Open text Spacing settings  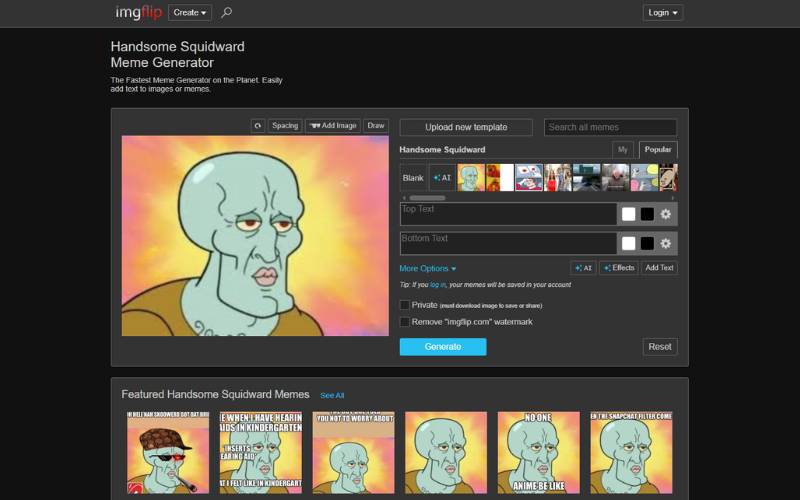[x=285, y=126]
